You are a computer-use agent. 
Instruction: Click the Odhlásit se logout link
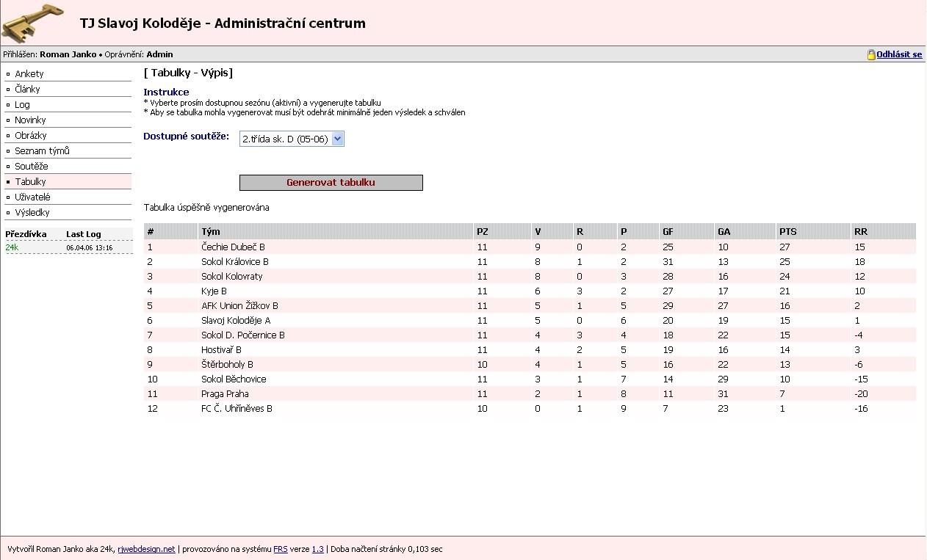tap(899, 54)
